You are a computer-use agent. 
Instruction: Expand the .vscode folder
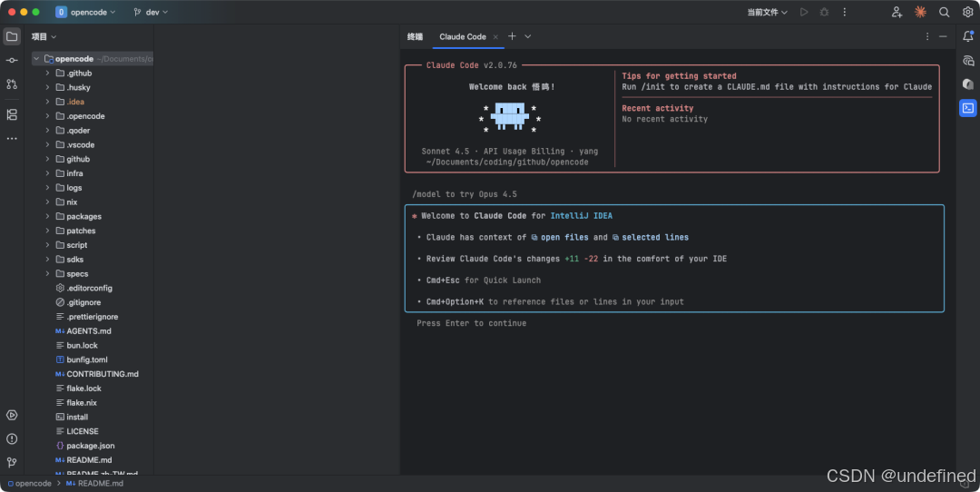pos(47,144)
